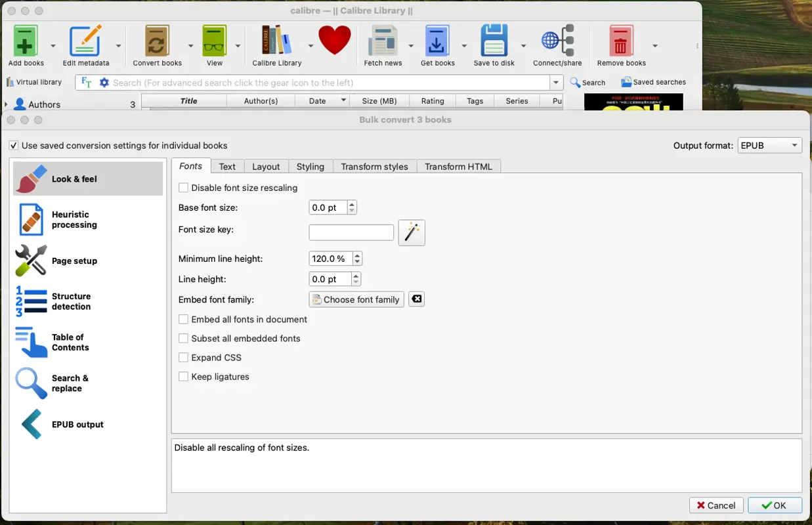Screen dimensions: 812x525
Task: Expand the Date column sort dropdown
Action: 343,100
